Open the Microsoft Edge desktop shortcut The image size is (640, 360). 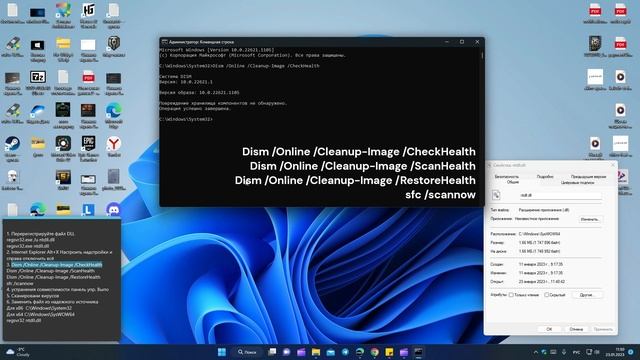click(114, 111)
